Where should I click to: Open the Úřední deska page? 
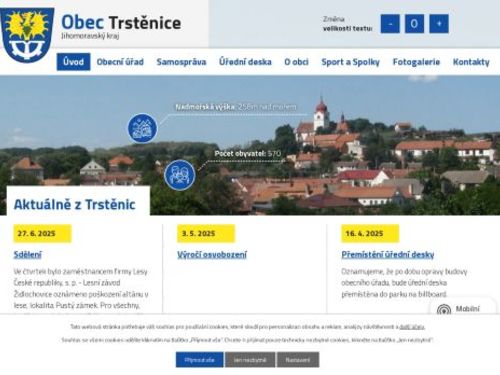click(x=245, y=62)
